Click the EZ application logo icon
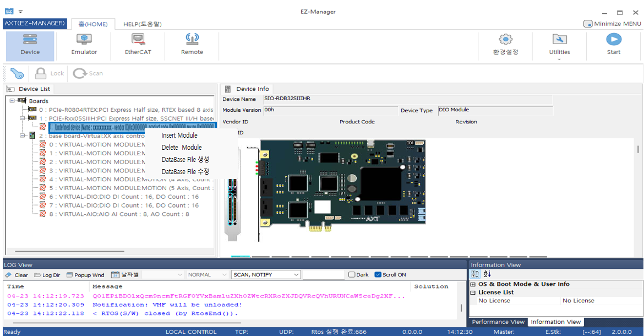 9,12
